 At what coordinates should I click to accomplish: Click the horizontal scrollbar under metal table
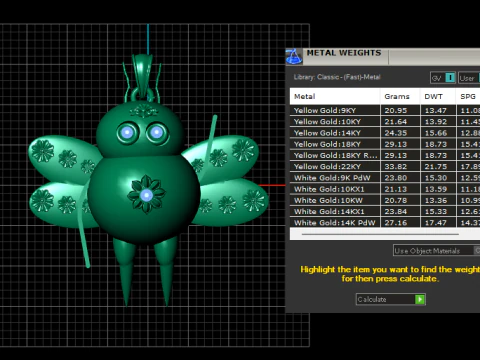click(380, 234)
